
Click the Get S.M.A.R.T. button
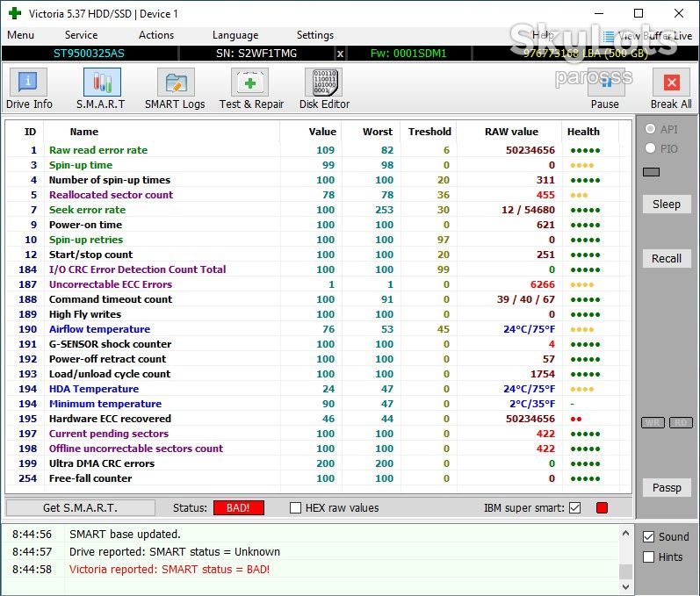(80, 507)
